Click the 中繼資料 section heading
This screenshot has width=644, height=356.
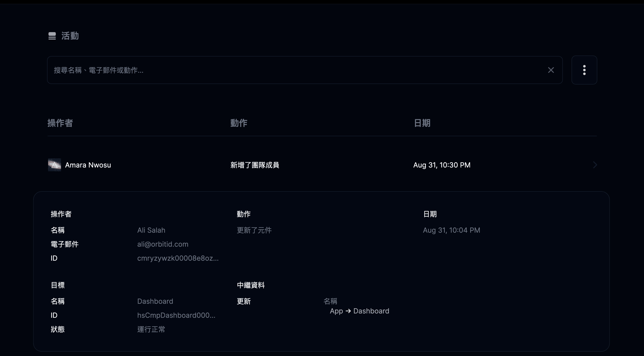(x=251, y=285)
